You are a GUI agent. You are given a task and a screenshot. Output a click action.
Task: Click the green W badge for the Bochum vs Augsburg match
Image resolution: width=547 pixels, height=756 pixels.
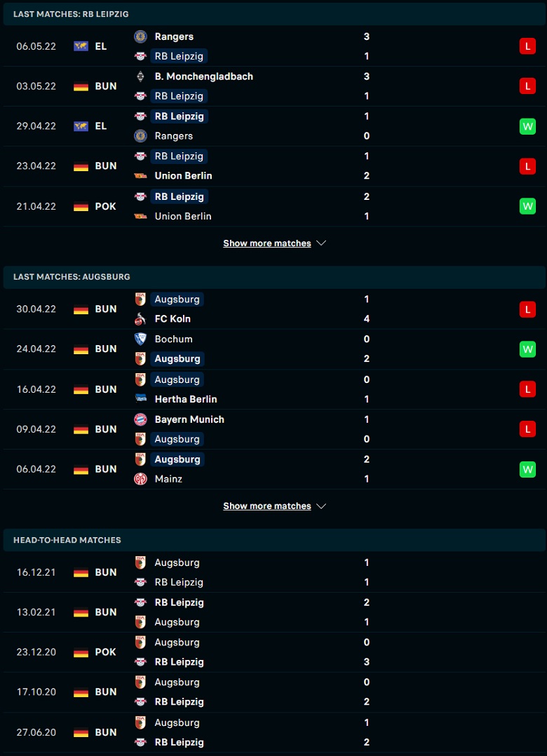pos(528,349)
